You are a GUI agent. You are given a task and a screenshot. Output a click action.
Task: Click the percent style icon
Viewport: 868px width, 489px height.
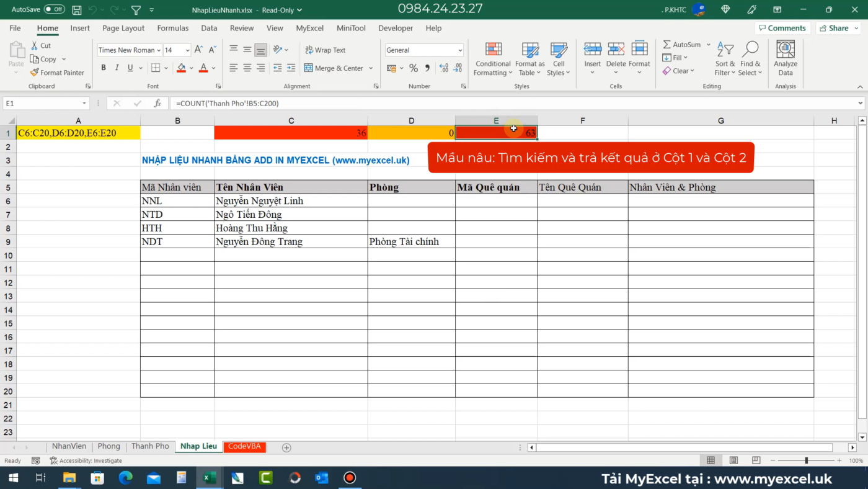coord(414,68)
